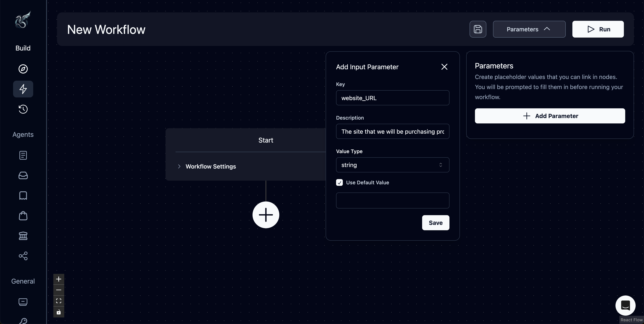Screen dimensions: 644x324
Task: Open the shopping bag marketplace icon
Action: (23, 216)
